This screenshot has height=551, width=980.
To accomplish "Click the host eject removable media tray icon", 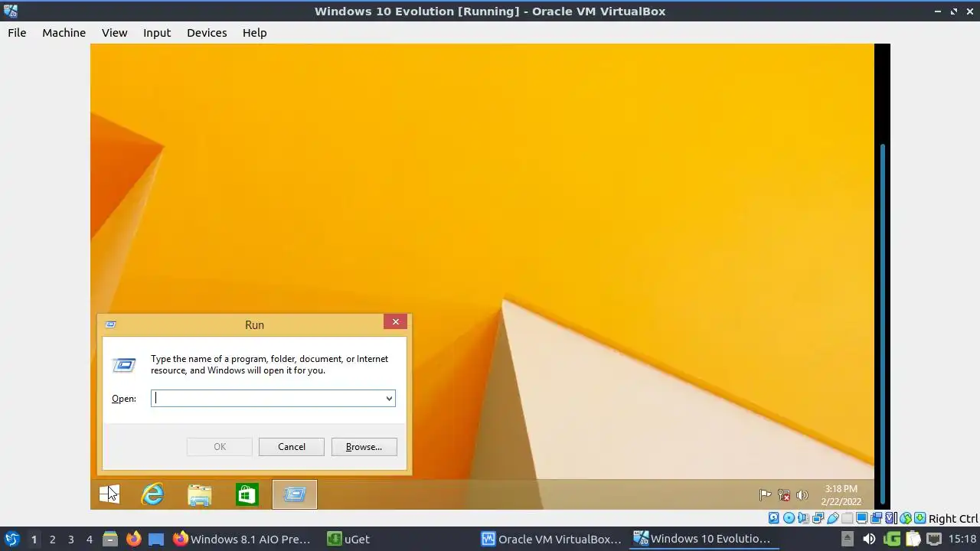I will [x=848, y=539].
